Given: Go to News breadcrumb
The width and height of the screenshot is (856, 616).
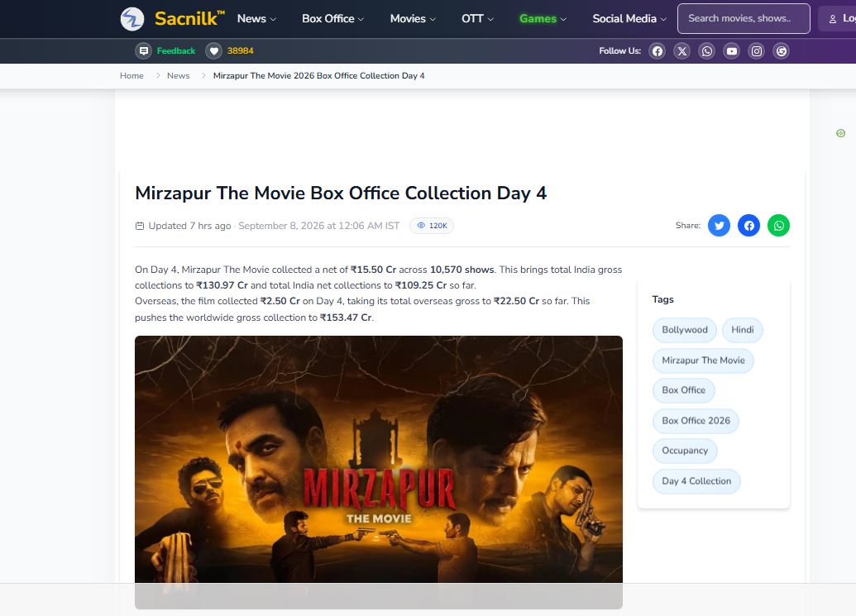Looking at the screenshot, I should (x=178, y=76).
